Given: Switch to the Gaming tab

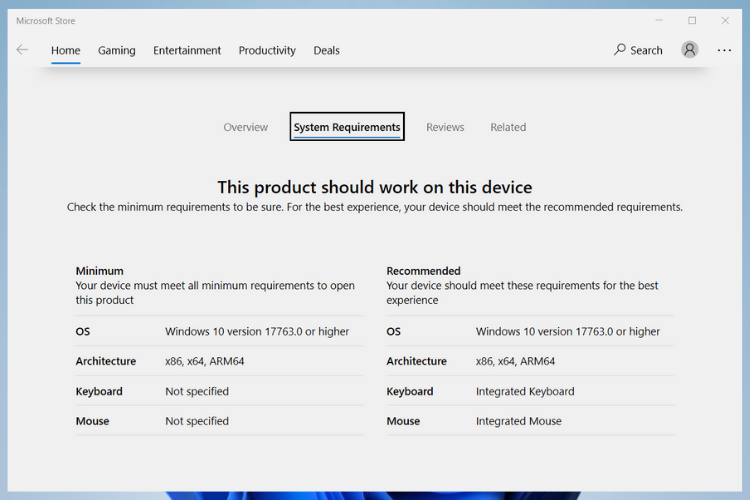Looking at the screenshot, I should tap(117, 51).
